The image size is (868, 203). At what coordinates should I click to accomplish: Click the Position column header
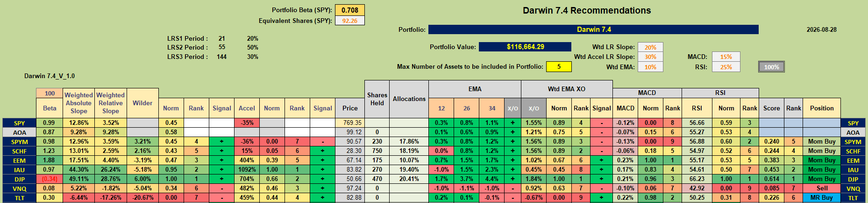(x=822, y=108)
